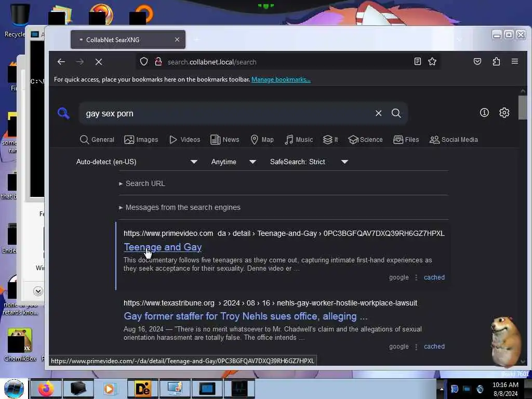
Task: Open the Auto-detect language dropdown
Action: pyautogui.click(x=137, y=162)
